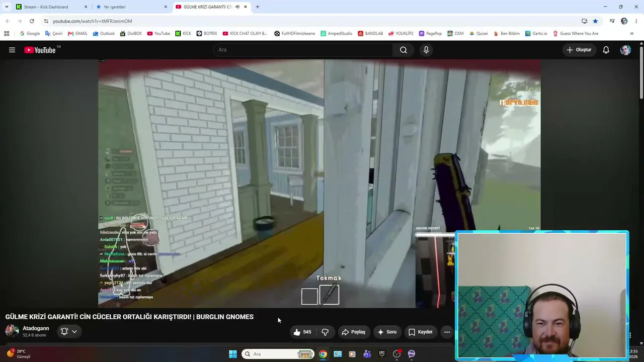The image size is (644, 362).
Task: Open the PagePop bookmark
Action: click(430, 34)
